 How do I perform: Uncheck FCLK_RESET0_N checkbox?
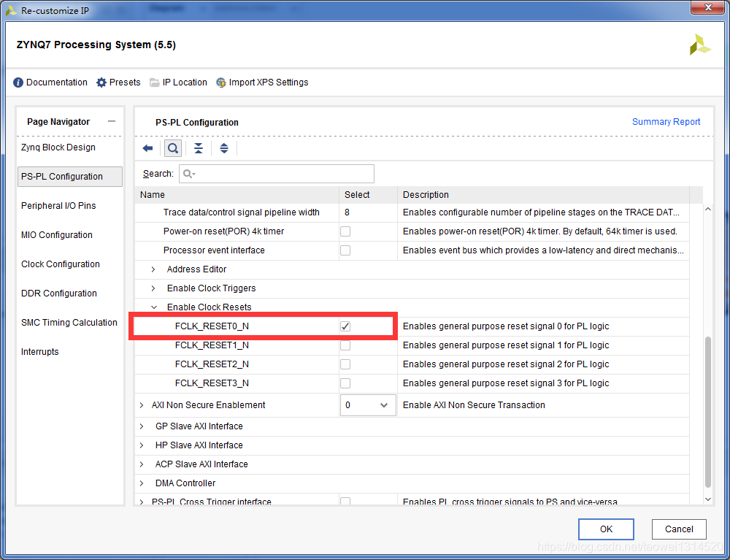(x=345, y=326)
